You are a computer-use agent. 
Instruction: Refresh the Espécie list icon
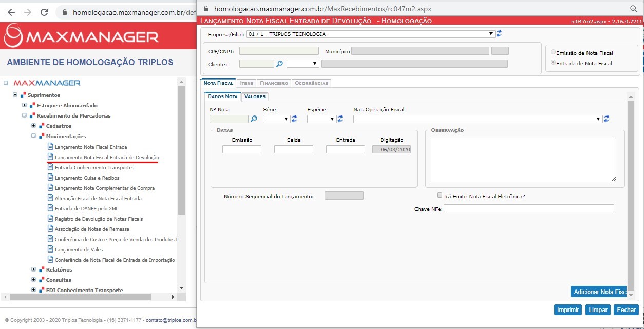click(340, 119)
